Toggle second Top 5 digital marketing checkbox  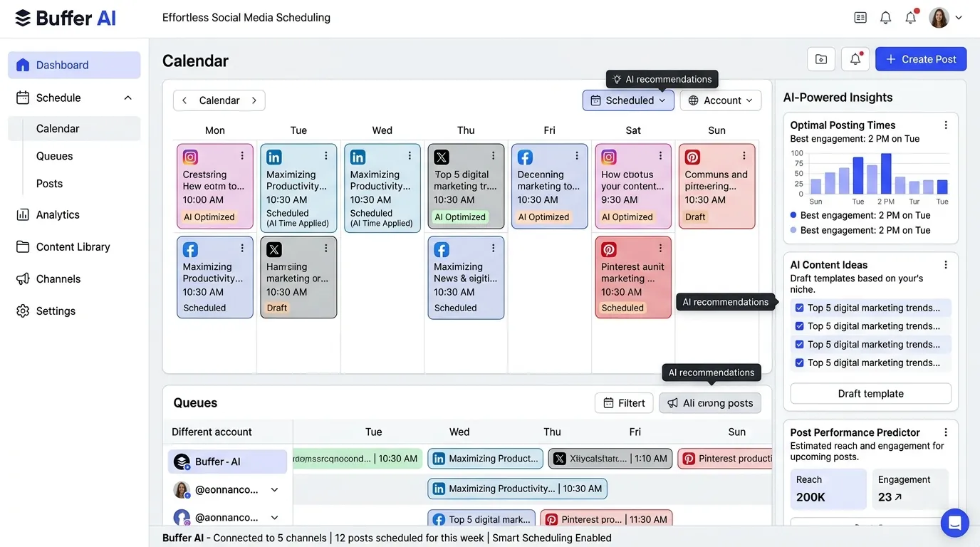click(799, 326)
